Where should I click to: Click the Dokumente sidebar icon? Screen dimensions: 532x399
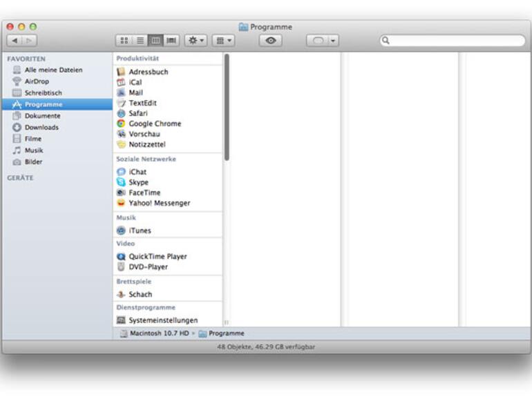point(17,116)
